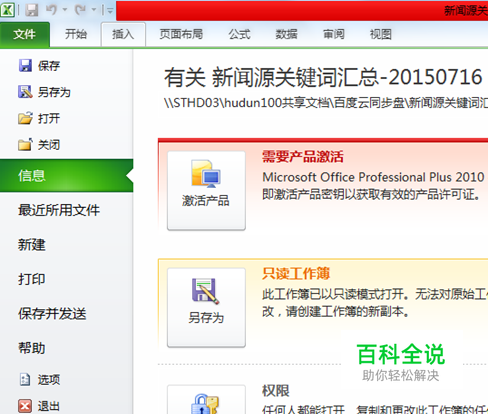Select 信息 in the backstage menu
488x414 pixels.
click(x=66, y=176)
